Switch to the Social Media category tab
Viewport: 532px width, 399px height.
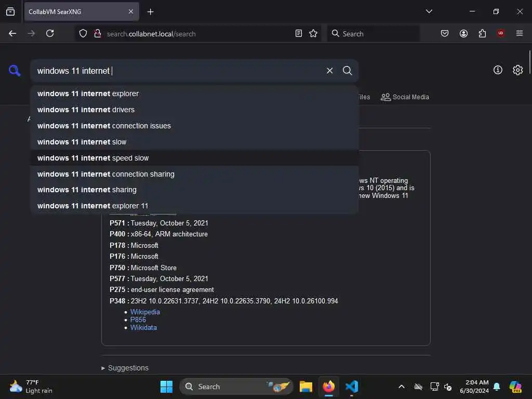(x=405, y=97)
